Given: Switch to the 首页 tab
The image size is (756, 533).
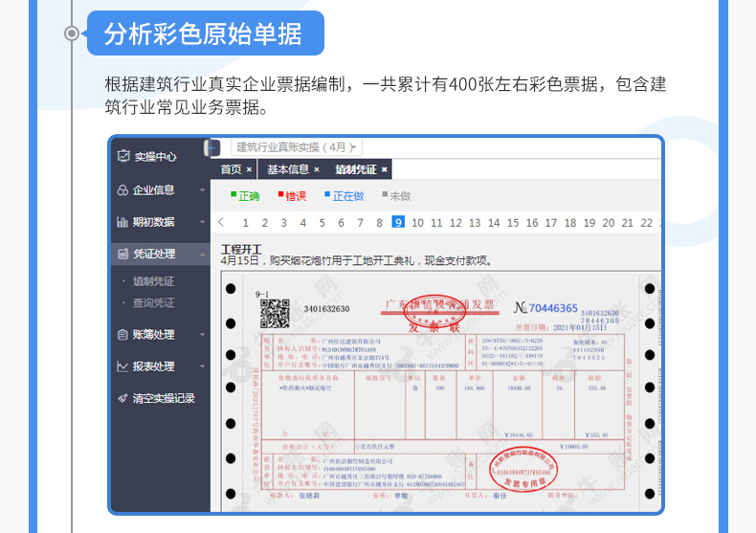Looking at the screenshot, I should pyautogui.click(x=231, y=169).
